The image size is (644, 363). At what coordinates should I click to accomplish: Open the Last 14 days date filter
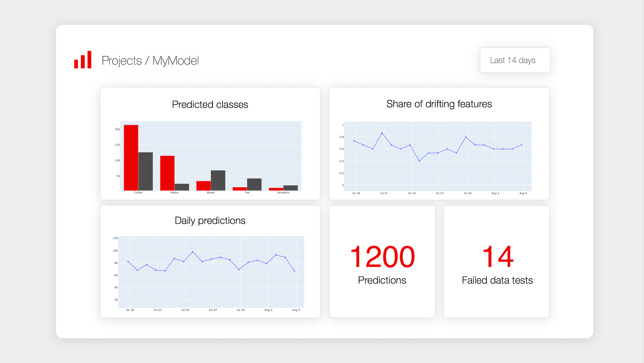(515, 60)
